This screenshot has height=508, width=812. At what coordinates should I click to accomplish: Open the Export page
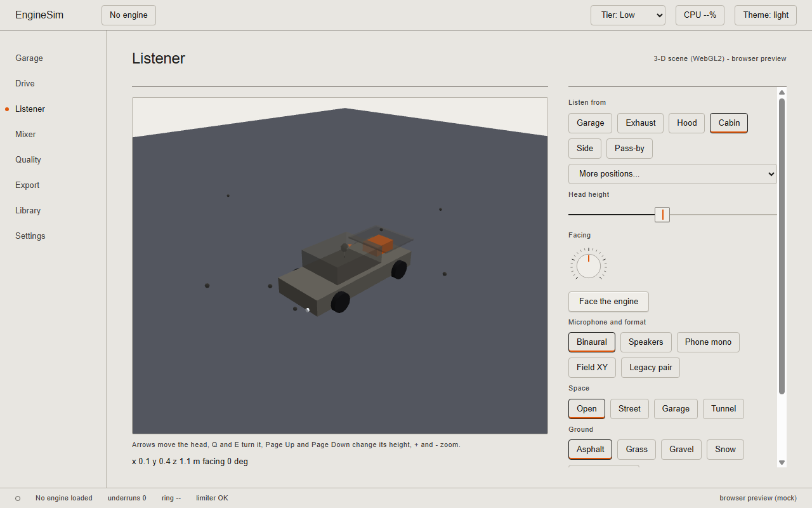point(27,185)
